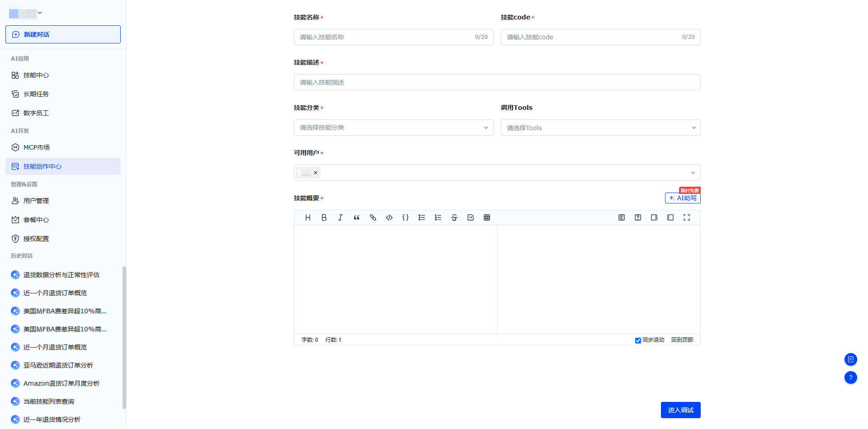The width and height of the screenshot is (868, 429).
Task: Click into the markdown editor text area
Action: click(396, 279)
